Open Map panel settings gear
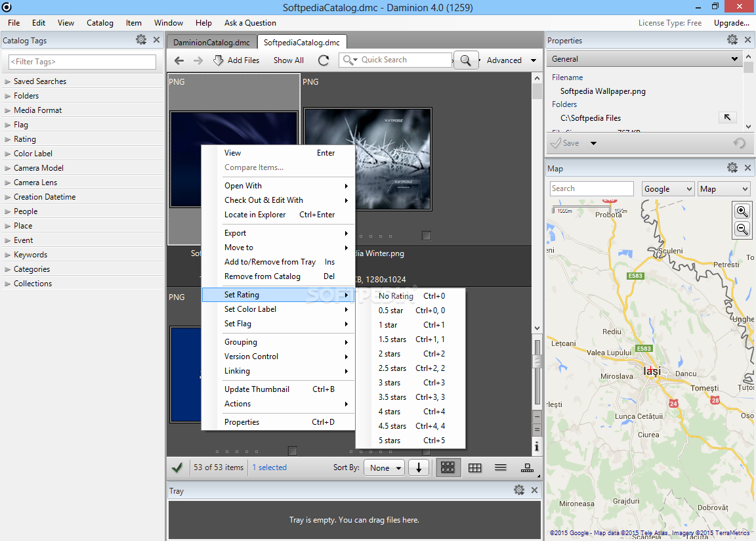This screenshot has height=541, width=756. click(x=732, y=167)
